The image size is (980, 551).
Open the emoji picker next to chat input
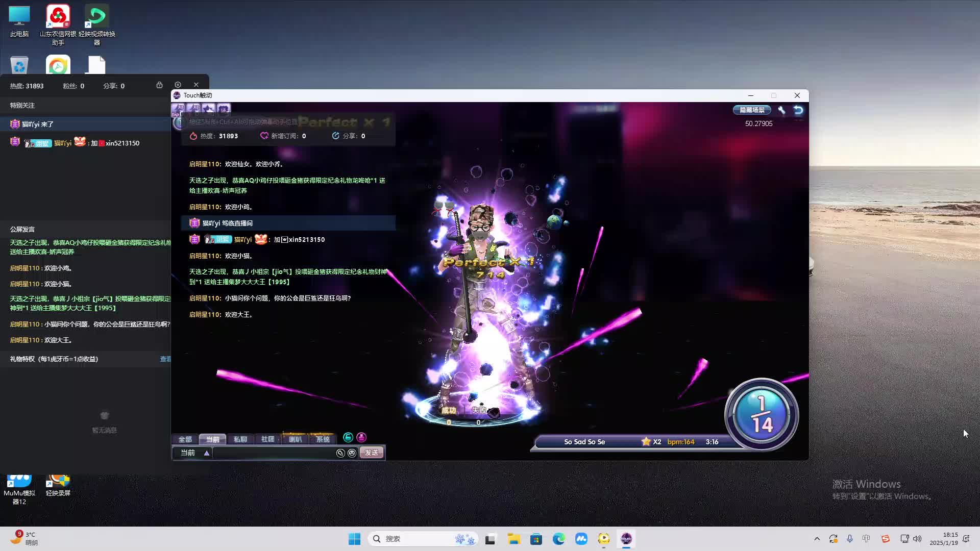coord(351,453)
